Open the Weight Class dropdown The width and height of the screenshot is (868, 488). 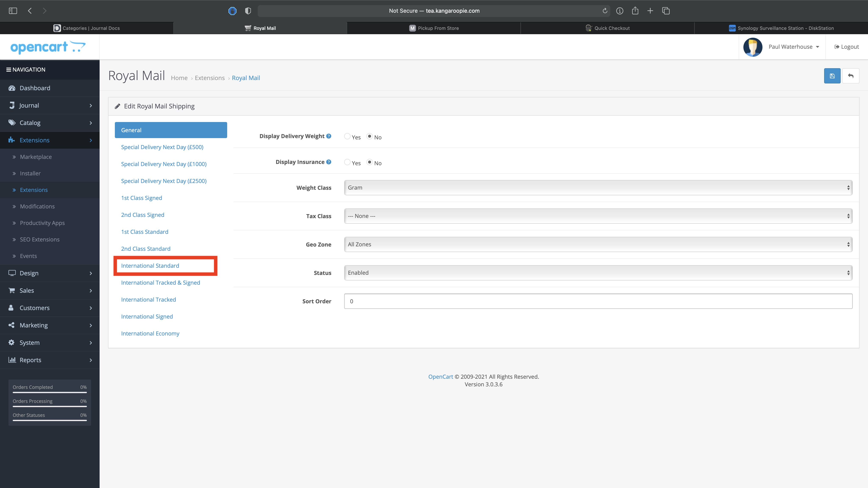pos(598,188)
